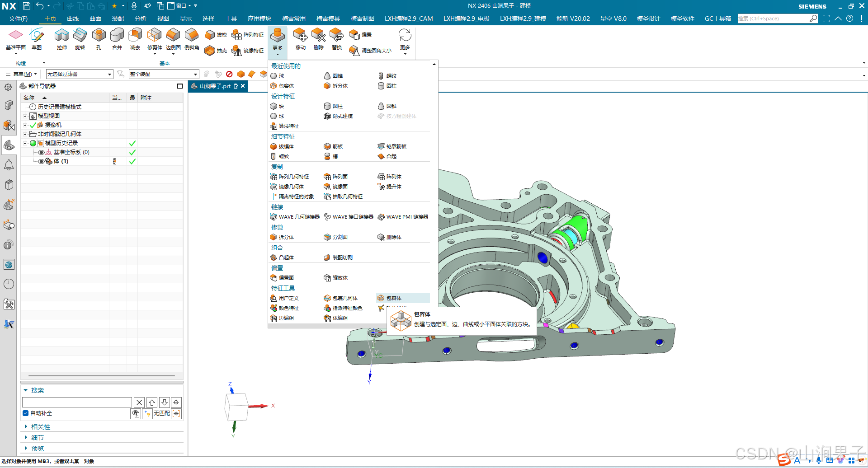This screenshot has height=468, width=868.
Task: Click checkmark in 模型历史记录 row
Action: tap(132, 143)
